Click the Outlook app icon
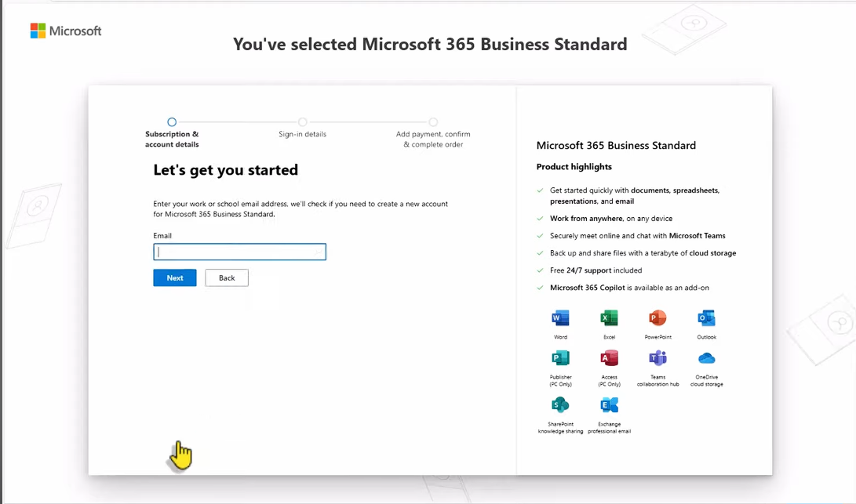 coord(705,318)
